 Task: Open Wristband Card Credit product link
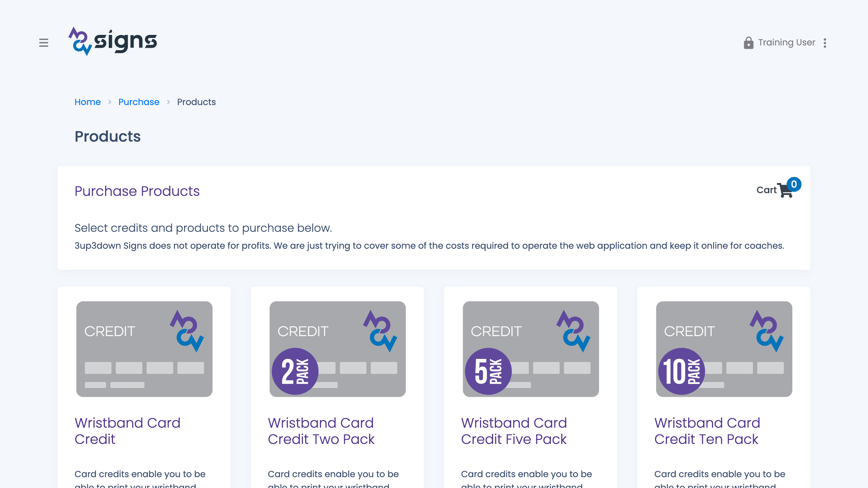(127, 431)
